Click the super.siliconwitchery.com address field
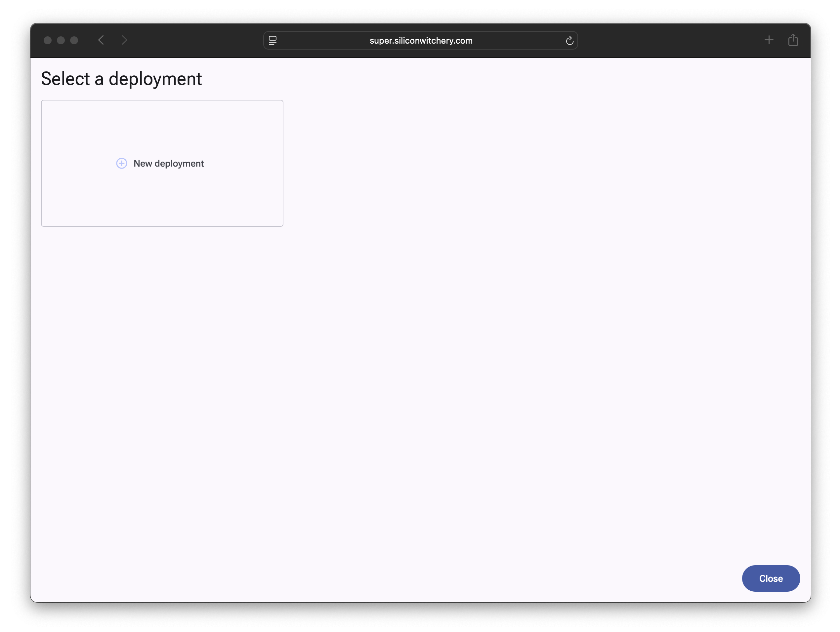Image resolution: width=840 pixels, height=632 pixels. 420,40
